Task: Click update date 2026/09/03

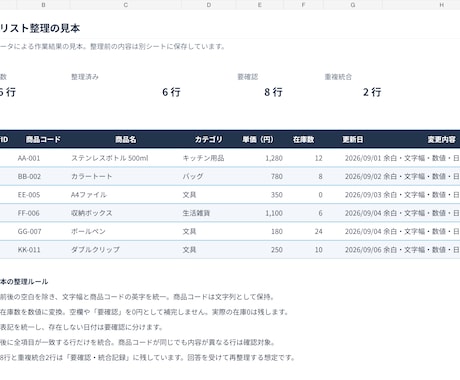Action: (x=363, y=195)
